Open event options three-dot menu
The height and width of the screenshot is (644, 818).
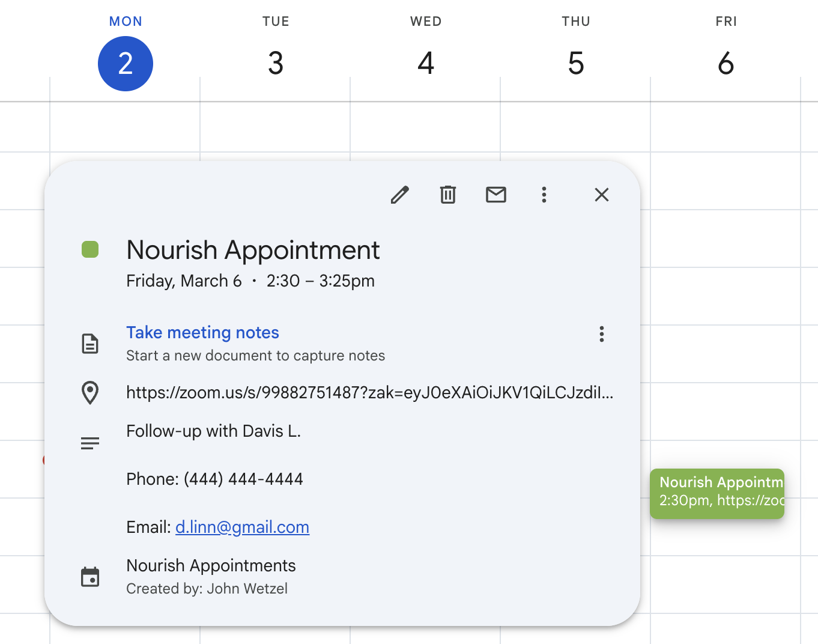[x=544, y=195]
